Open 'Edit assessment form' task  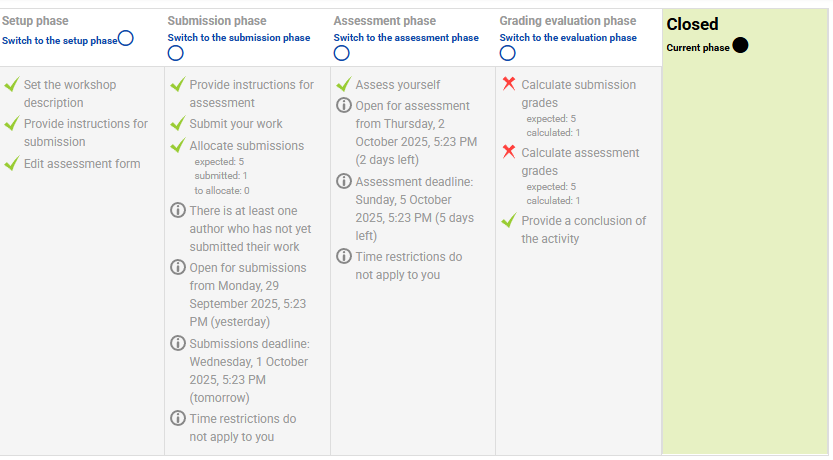pos(82,163)
